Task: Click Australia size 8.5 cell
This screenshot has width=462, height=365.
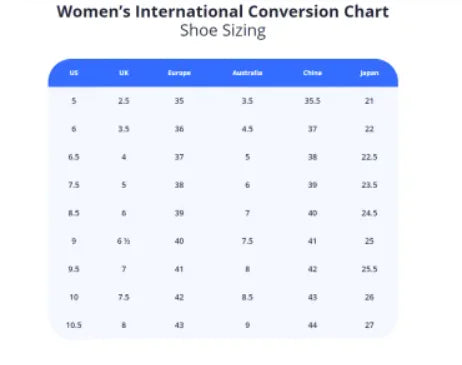Action: pyautogui.click(x=247, y=297)
